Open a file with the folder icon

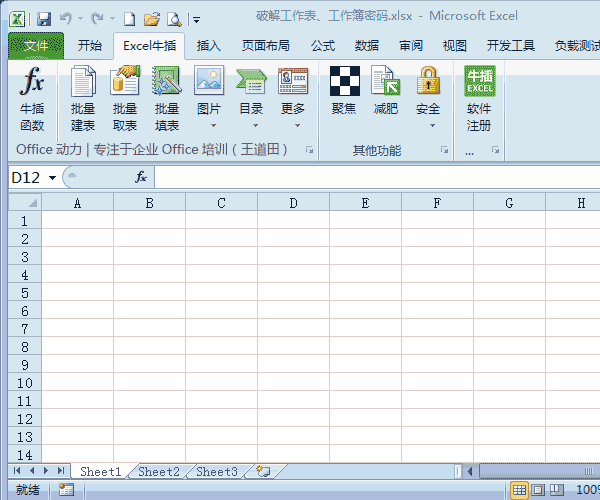[x=152, y=18]
